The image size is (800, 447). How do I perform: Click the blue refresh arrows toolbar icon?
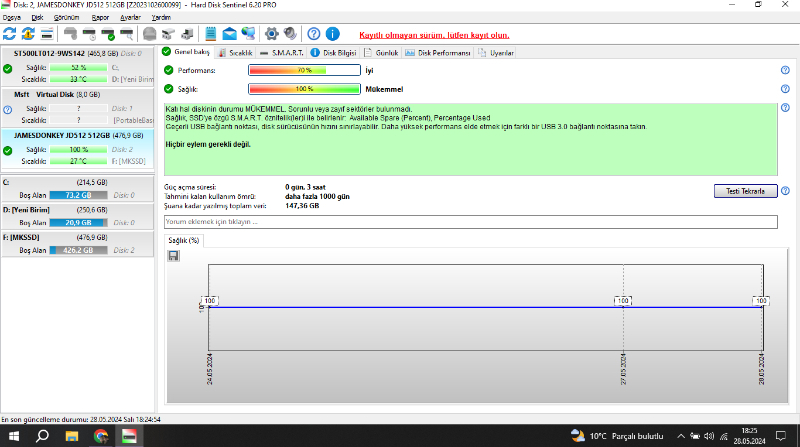tap(10, 34)
